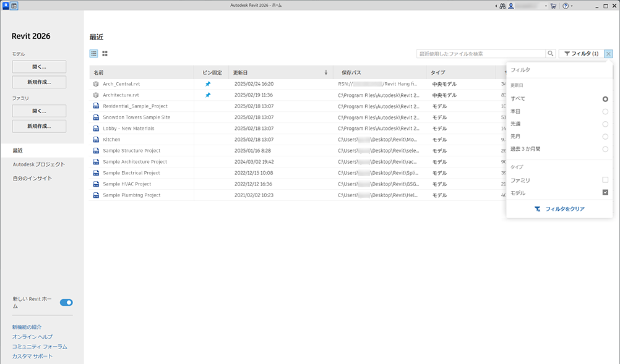The width and height of the screenshot is (620, 364).
Task: Click Residential_Sample_Project file icon
Action: pos(96,106)
